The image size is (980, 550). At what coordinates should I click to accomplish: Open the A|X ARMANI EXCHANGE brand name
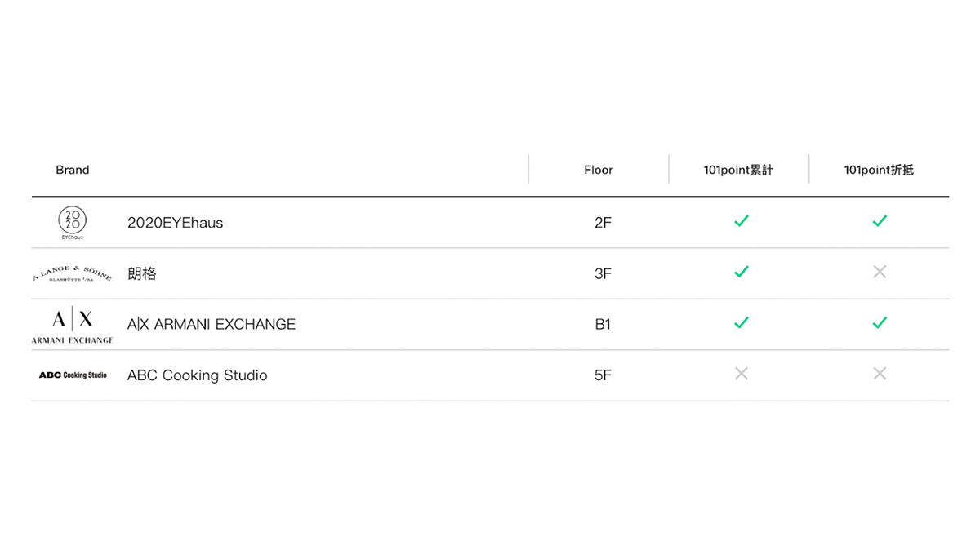pos(212,325)
